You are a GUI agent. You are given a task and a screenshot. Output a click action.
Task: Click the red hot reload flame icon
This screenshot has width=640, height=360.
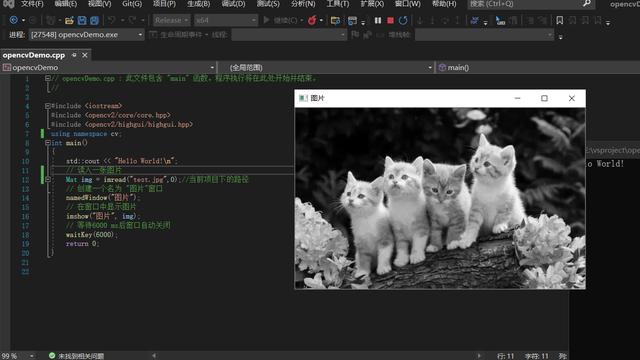point(312,20)
